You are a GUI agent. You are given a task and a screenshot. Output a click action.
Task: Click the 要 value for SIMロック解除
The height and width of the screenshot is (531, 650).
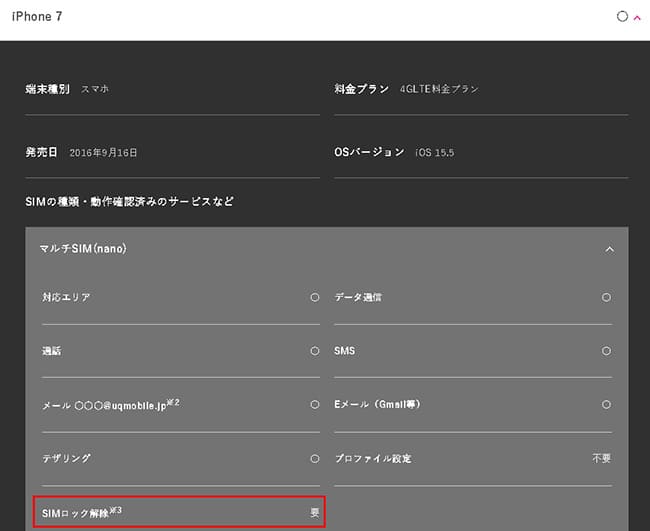315,513
